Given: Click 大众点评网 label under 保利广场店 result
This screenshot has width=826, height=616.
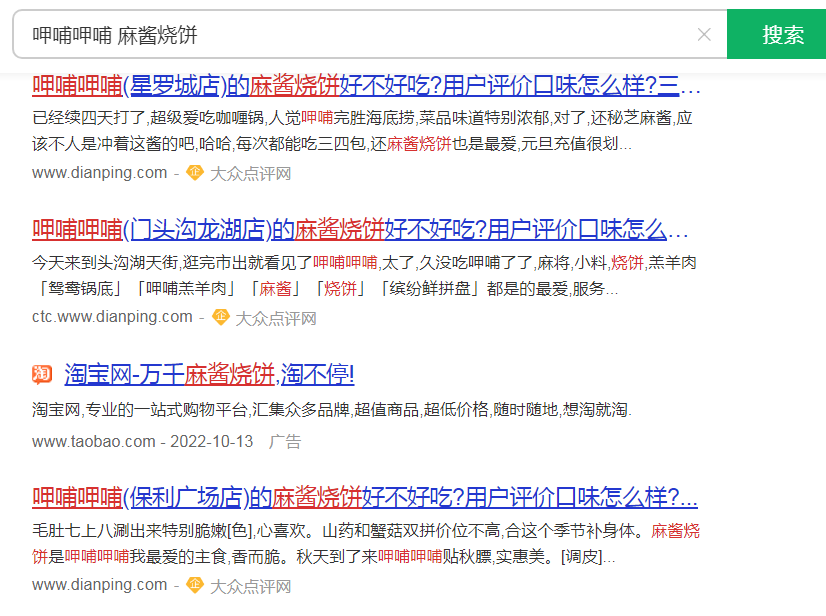Looking at the screenshot, I should tap(250, 585).
